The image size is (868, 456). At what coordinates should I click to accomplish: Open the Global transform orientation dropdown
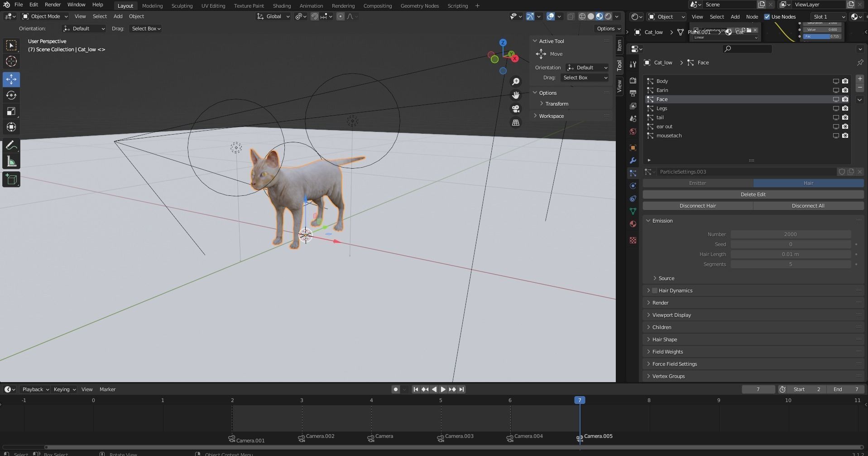[273, 16]
